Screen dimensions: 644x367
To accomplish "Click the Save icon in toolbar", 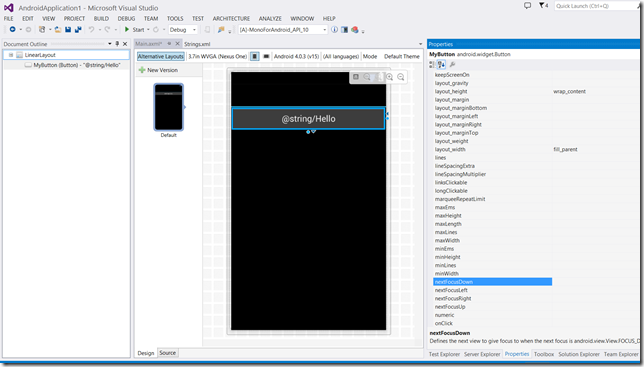I will pyautogui.click(x=68, y=30).
